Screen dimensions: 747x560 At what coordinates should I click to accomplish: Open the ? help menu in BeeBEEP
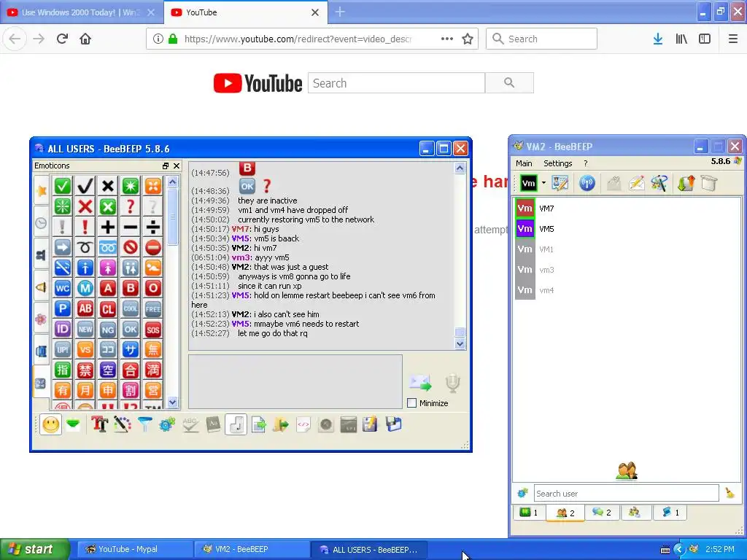[x=586, y=163]
